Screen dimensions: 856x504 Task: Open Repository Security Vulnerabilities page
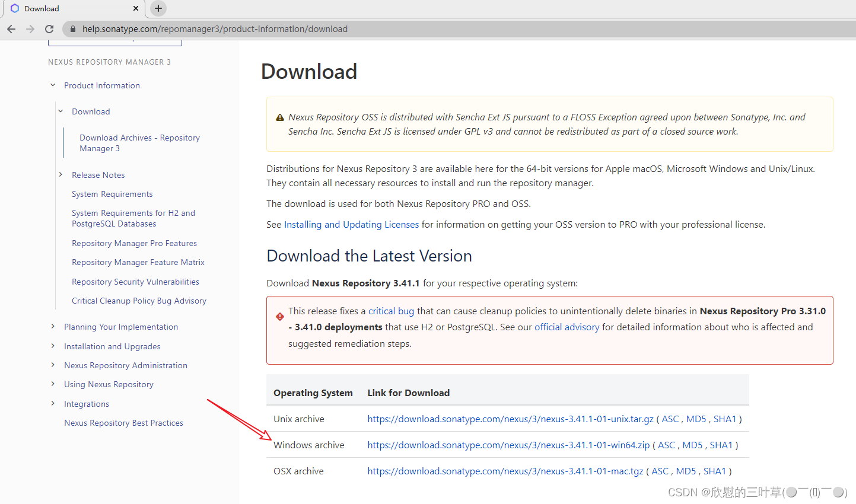[x=135, y=282]
